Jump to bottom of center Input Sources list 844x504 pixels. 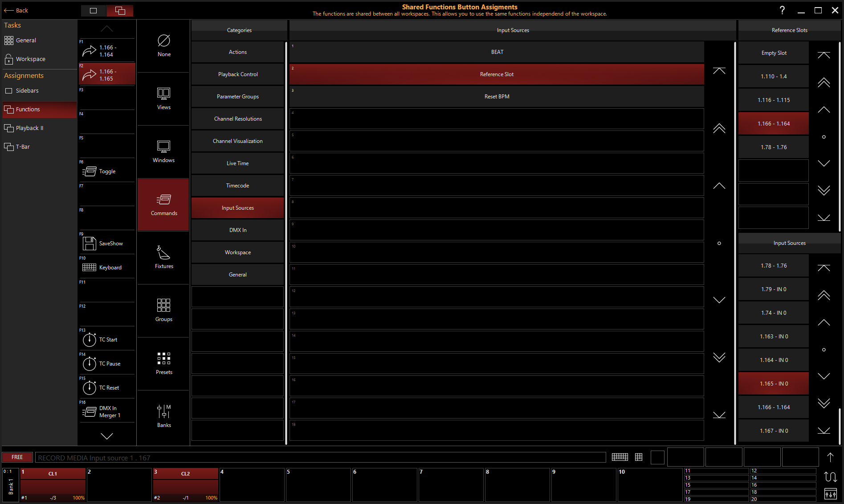point(719,415)
